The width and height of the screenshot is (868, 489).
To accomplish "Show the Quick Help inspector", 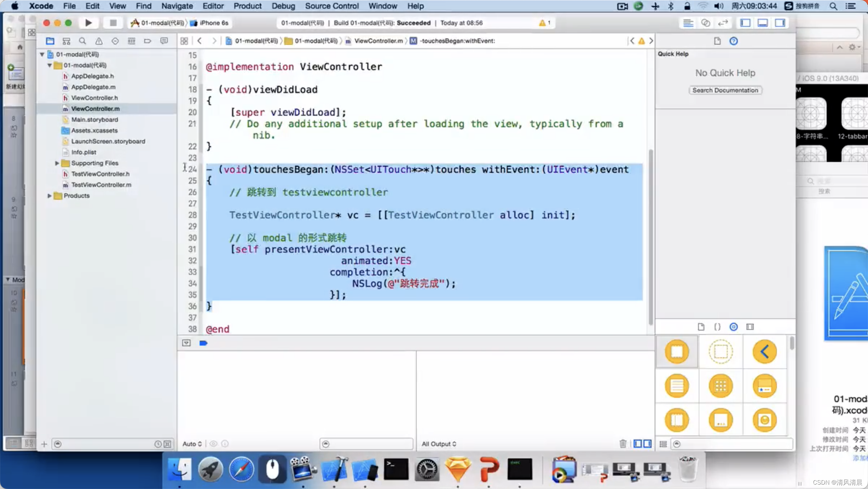I will (x=733, y=41).
